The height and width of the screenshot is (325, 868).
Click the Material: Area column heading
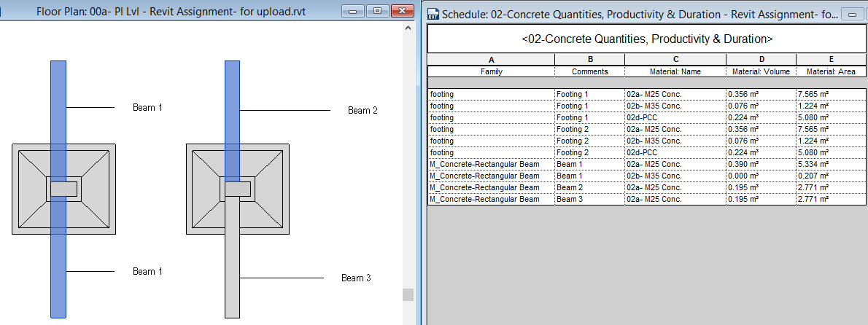point(832,71)
